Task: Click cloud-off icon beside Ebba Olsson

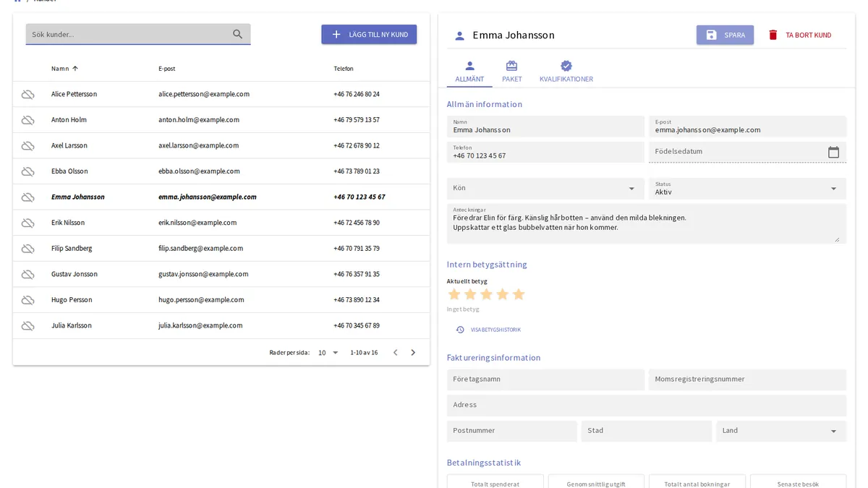Action: click(27, 171)
